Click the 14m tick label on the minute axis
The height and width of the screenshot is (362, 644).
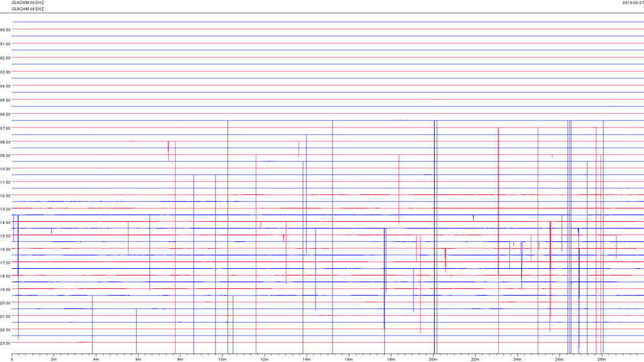pos(307,359)
